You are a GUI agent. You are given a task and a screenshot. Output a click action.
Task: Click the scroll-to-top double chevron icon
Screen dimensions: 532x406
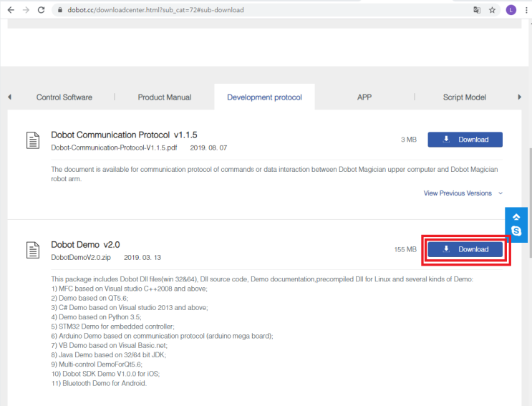[516, 216]
